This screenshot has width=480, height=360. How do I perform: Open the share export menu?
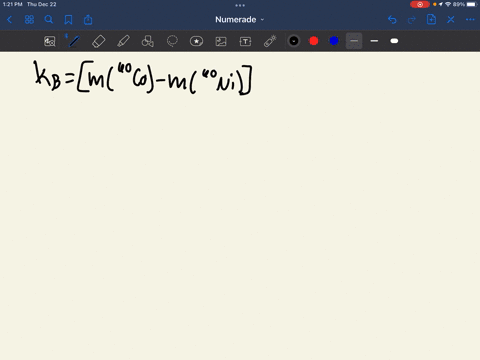[x=88, y=20]
